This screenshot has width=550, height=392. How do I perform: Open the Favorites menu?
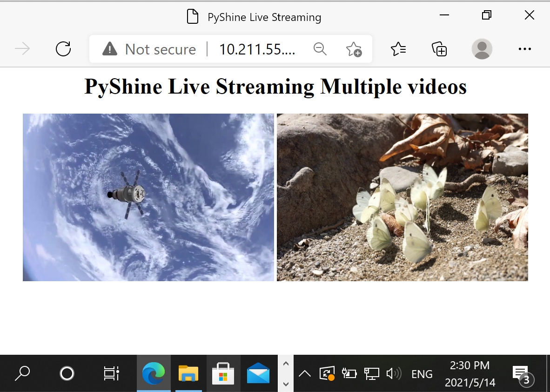(398, 49)
